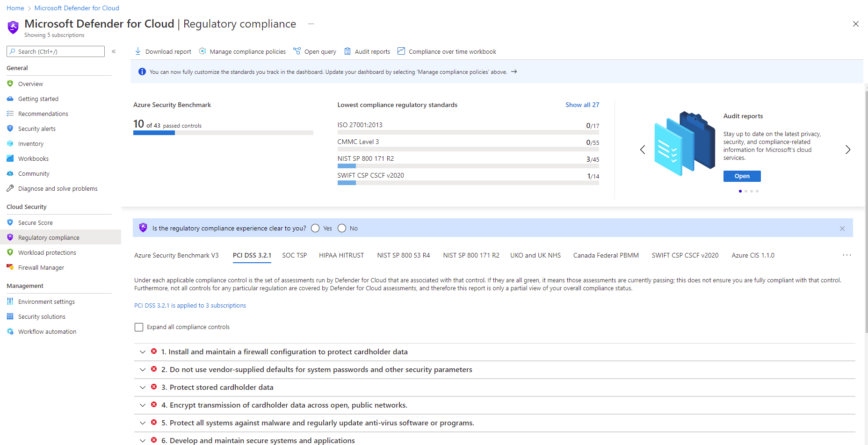The height and width of the screenshot is (445, 868).
Task: Click the Download report arrow icon
Action: click(138, 51)
